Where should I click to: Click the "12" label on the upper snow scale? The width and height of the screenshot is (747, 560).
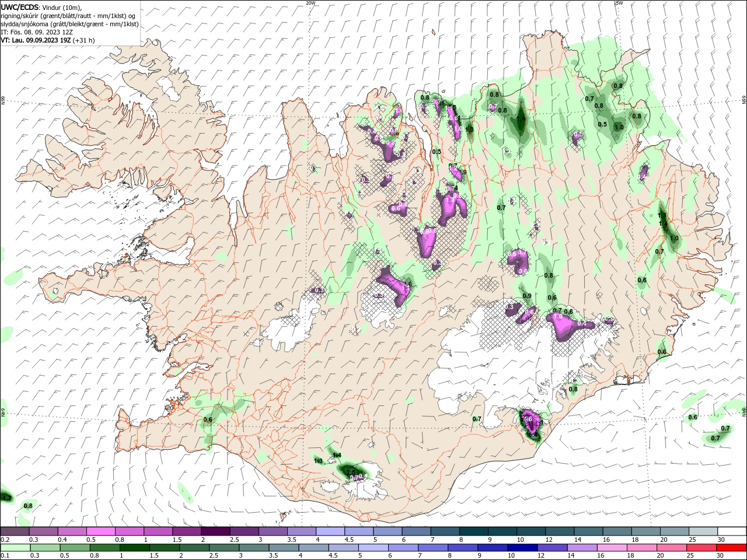click(x=549, y=540)
